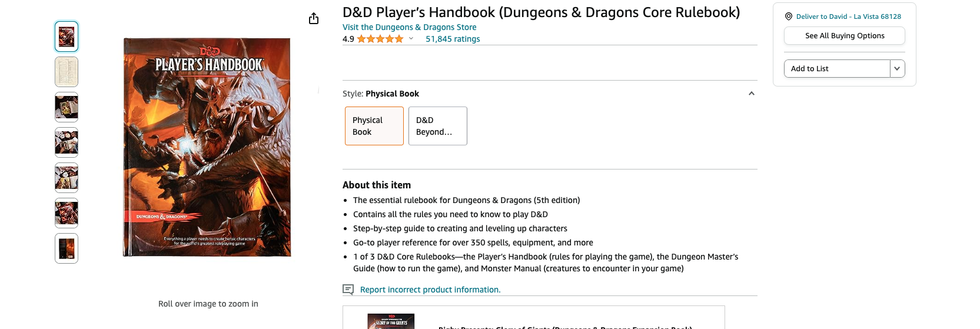980x329 pixels.
Task: Click the report incorrect information speech icon
Action: point(348,290)
